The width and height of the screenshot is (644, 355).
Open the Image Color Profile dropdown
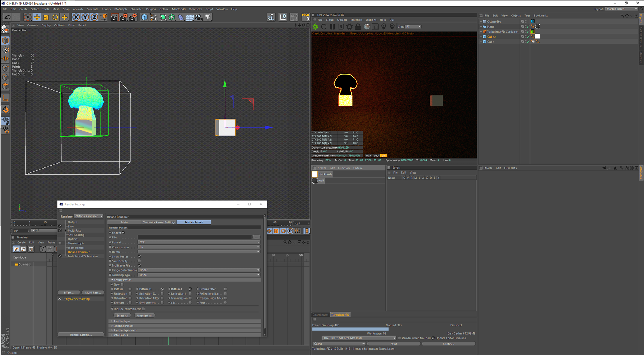pyautogui.click(x=199, y=270)
